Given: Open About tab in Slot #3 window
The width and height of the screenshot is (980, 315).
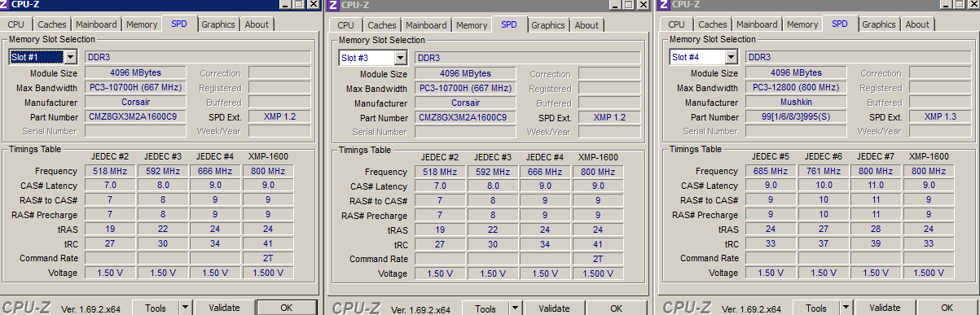Looking at the screenshot, I should pos(587,25).
